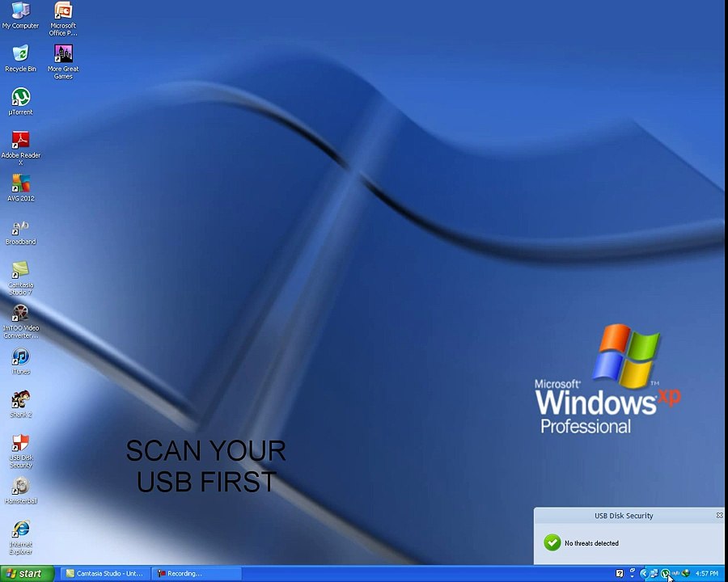Click the Start button

pyautogui.click(x=27, y=574)
